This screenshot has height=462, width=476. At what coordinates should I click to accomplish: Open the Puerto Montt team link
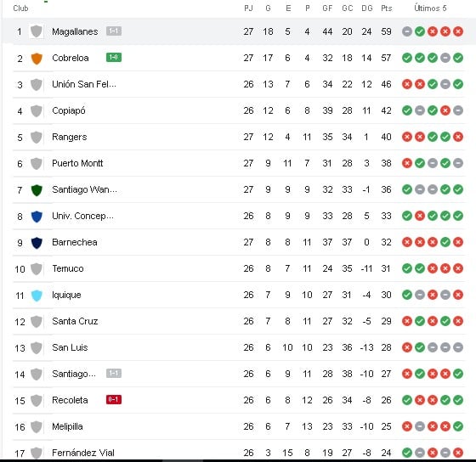click(77, 163)
